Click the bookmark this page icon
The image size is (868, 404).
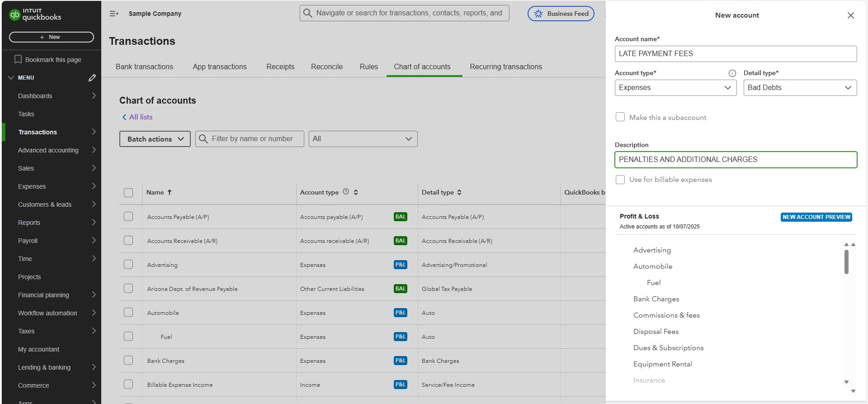pyautogui.click(x=18, y=59)
